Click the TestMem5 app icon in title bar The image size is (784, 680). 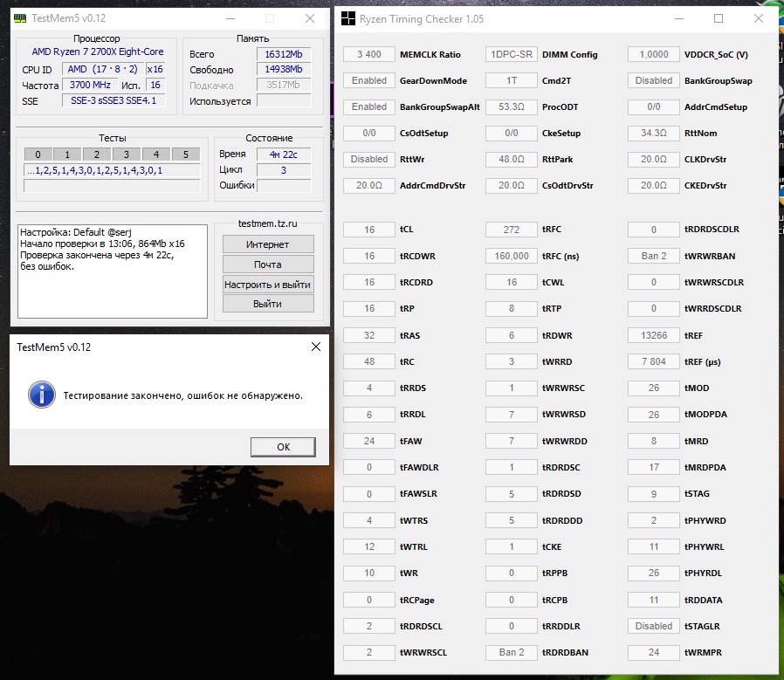pyautogui.click(x=20, y=18)
